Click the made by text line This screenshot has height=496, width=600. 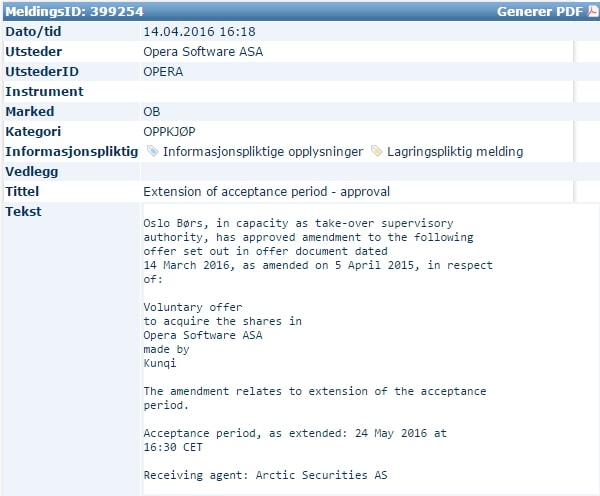coord(166,349)
